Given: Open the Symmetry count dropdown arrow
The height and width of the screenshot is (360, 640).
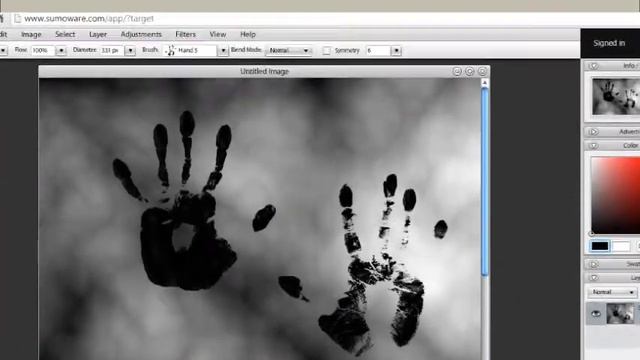Looking at the screenshot, I should (396, 51).
